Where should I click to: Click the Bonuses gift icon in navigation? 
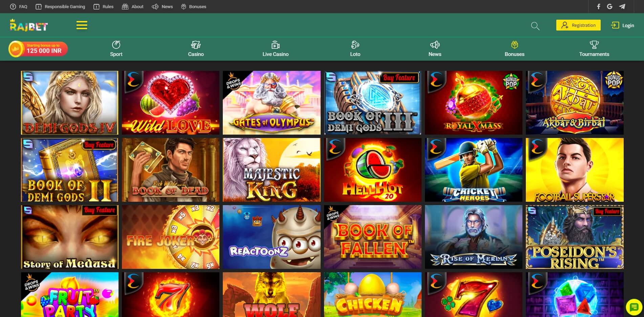pyautogui.click(x=515, y=45)
